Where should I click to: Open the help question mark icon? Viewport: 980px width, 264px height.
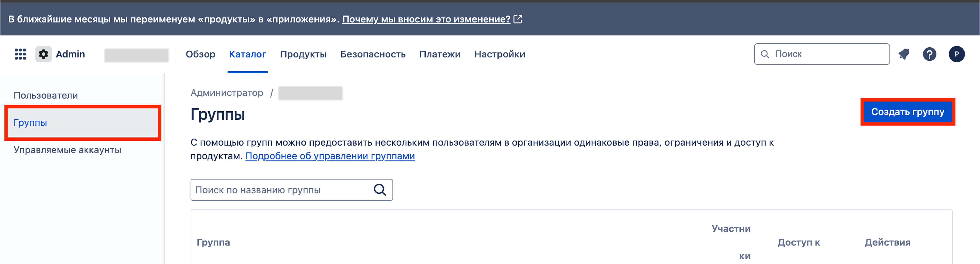point(929,54)
